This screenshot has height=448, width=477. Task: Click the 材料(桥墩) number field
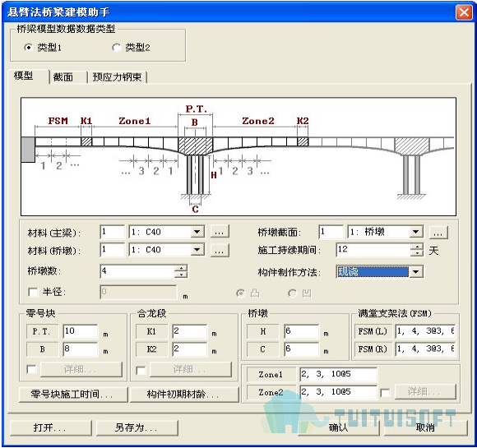point(112,250)
